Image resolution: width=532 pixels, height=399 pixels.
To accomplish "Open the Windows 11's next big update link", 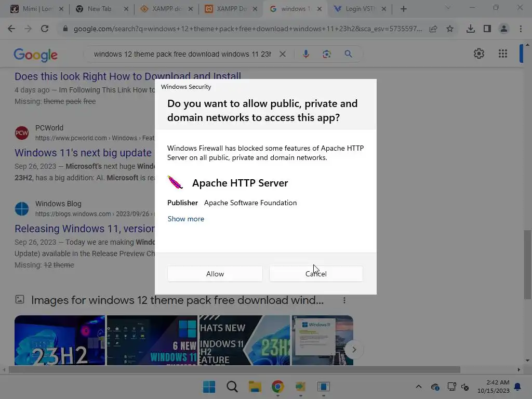I will point(84,153).
